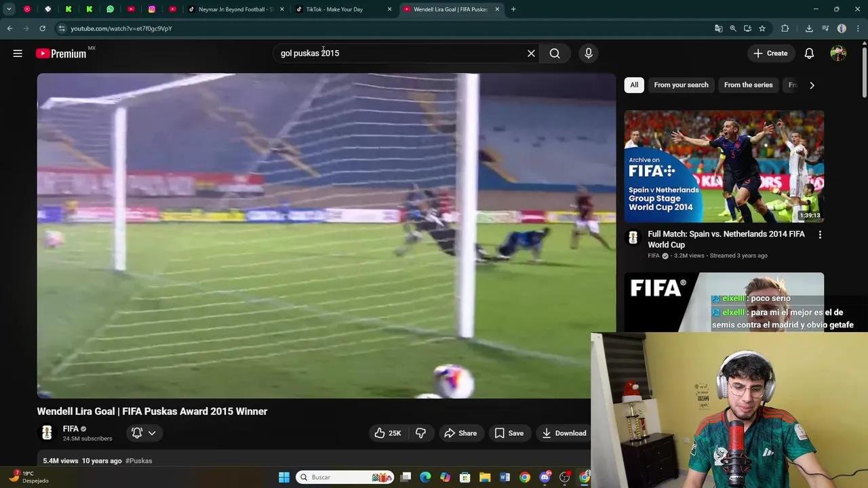Download the video for offline viewing

click(x=564, y=433)
